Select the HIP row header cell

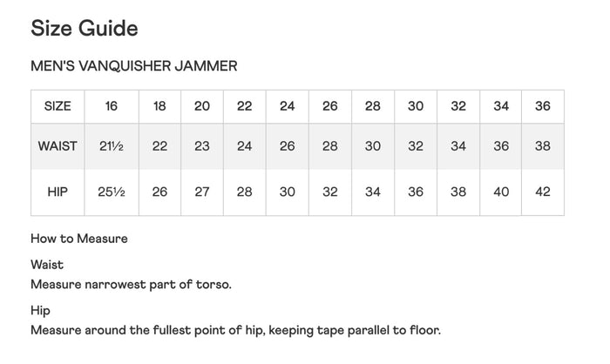tap(58, 192)
